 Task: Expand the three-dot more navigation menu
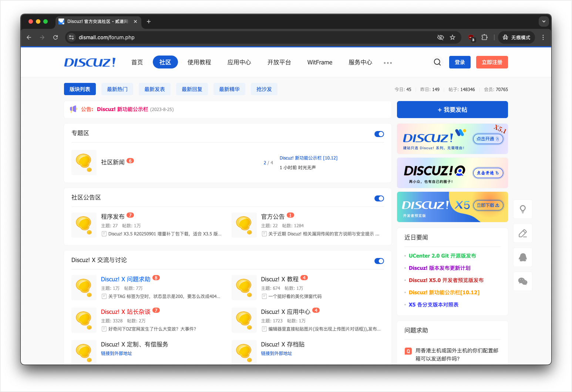click(388, 63)
